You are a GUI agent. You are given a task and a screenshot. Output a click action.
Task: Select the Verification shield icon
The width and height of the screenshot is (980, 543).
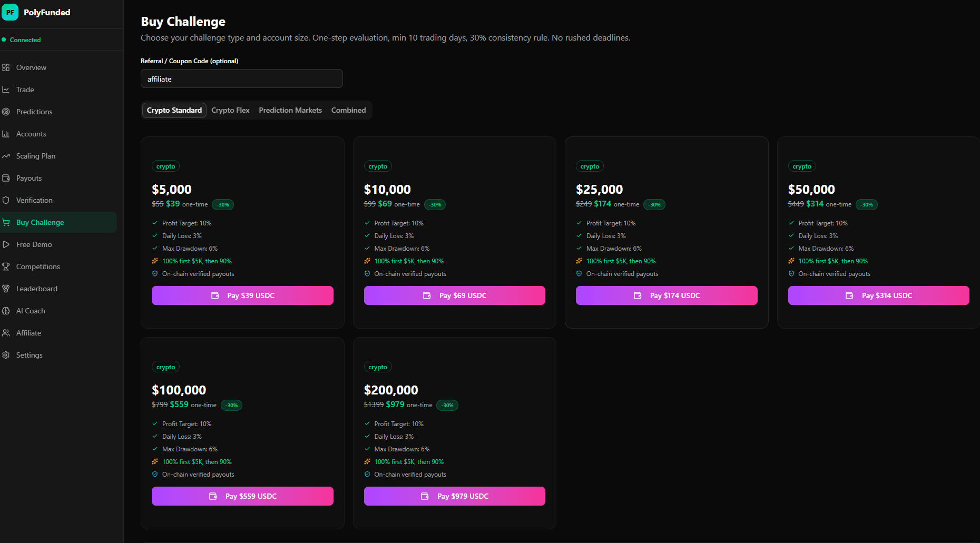pos(6,200)
